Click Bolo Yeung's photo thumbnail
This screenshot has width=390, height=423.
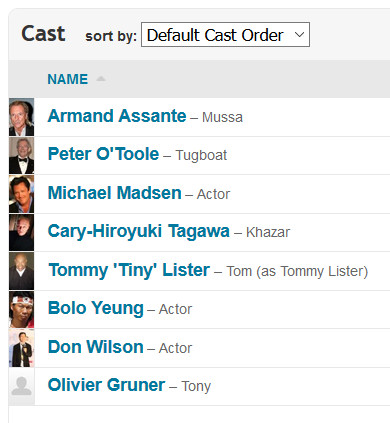21,309
